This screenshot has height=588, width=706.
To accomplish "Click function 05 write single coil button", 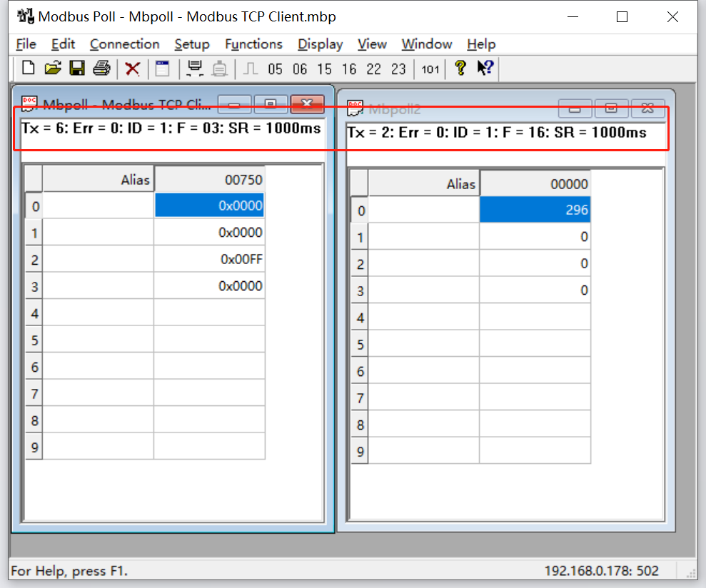I will click(x=276, y=69).
